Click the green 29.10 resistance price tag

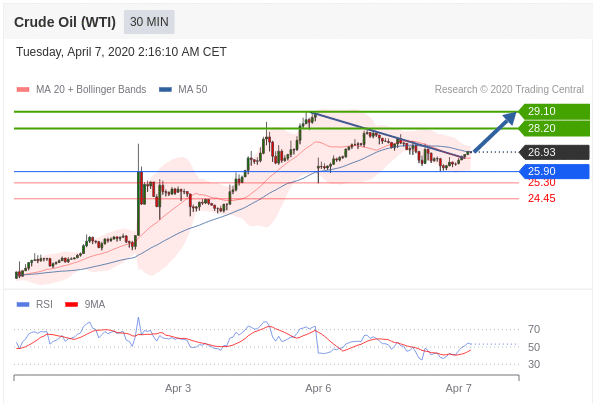coord(554,111)
